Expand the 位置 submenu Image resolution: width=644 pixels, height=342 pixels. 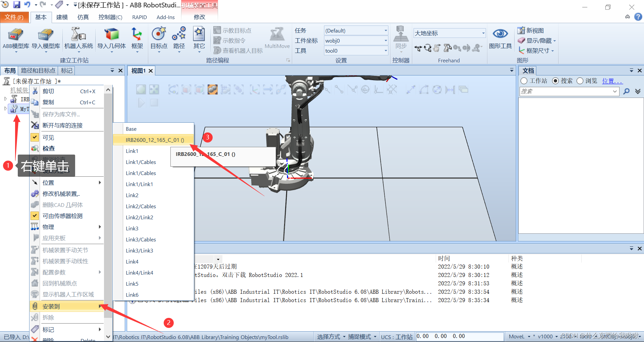[x=67, y=183]
